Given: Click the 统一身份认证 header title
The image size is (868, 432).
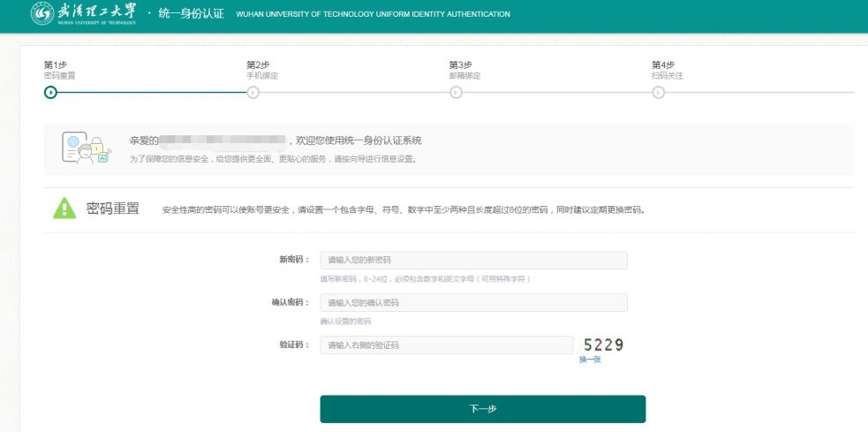Looking at the screenshot, I should (191, 14).
